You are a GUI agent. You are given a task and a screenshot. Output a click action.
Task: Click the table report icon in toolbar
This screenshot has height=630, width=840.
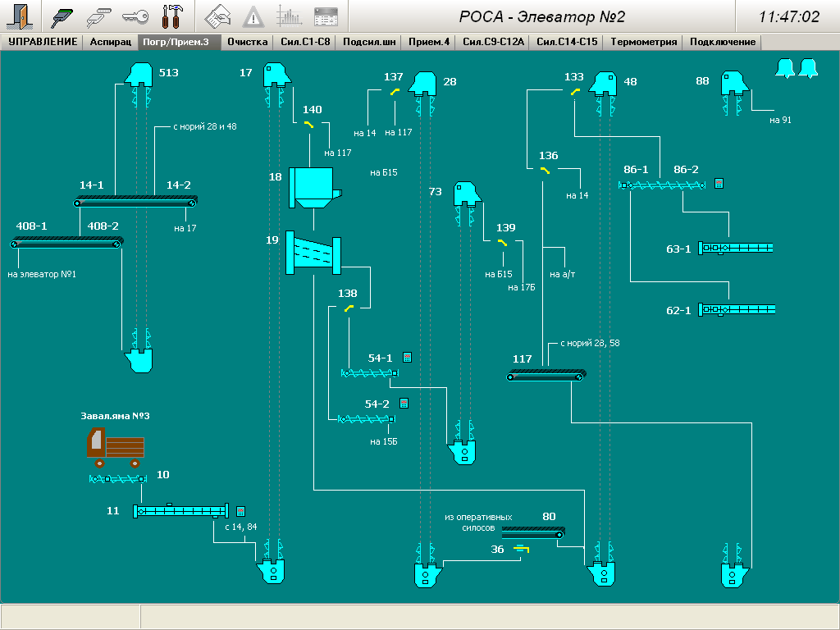click(326, 16)
